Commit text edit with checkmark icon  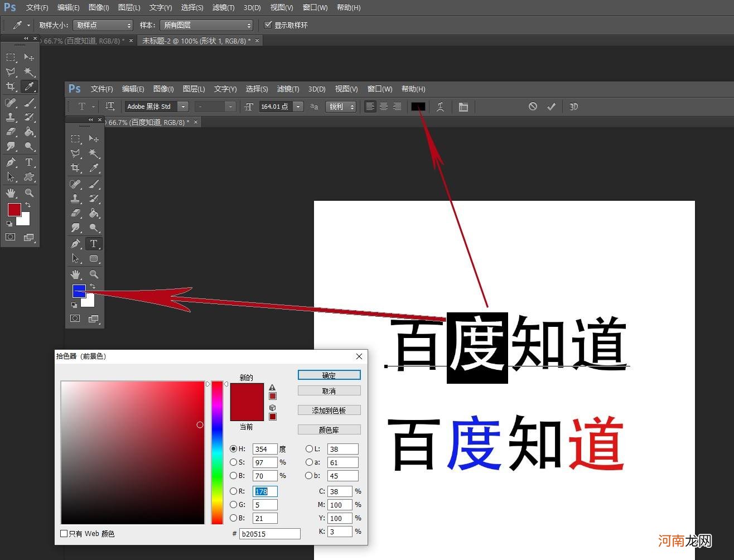click(551, 107)
